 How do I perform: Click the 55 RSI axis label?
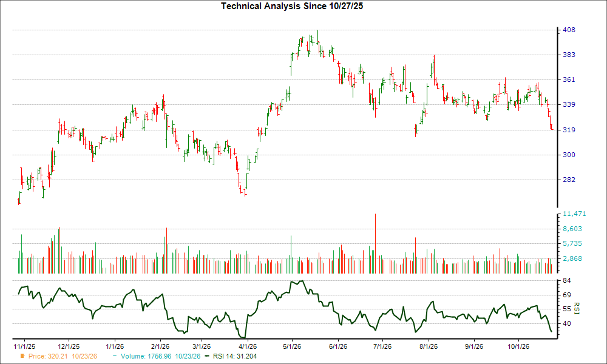click(567, 309)
